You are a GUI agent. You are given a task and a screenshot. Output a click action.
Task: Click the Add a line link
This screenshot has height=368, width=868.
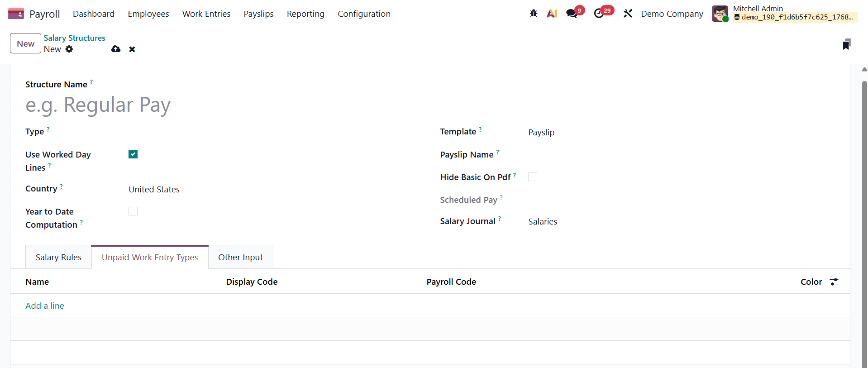[x=45, y=306]
